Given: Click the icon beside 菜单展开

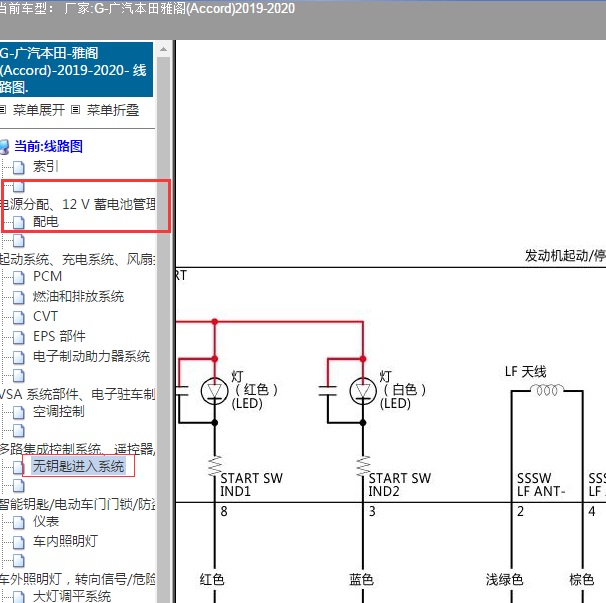Looking at the screenshot, I should pyautogui.click(x=3, y=110).
